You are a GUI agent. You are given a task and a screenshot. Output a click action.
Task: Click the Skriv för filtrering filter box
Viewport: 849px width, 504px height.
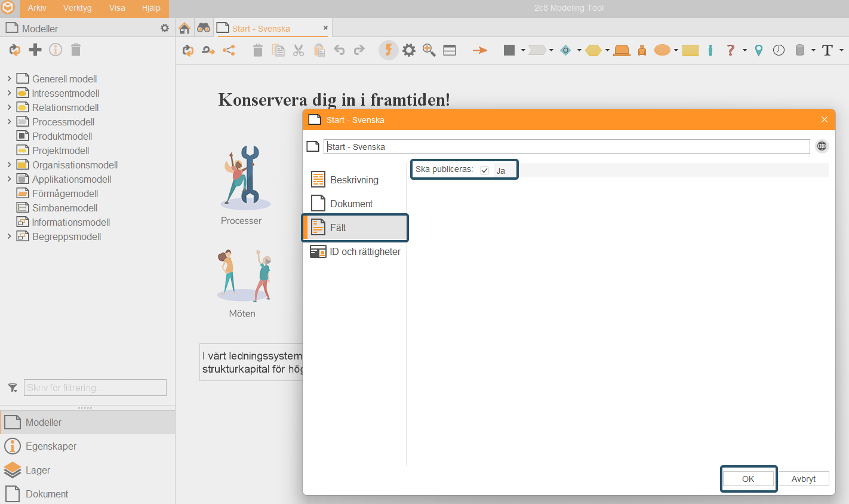coord(95,388)
